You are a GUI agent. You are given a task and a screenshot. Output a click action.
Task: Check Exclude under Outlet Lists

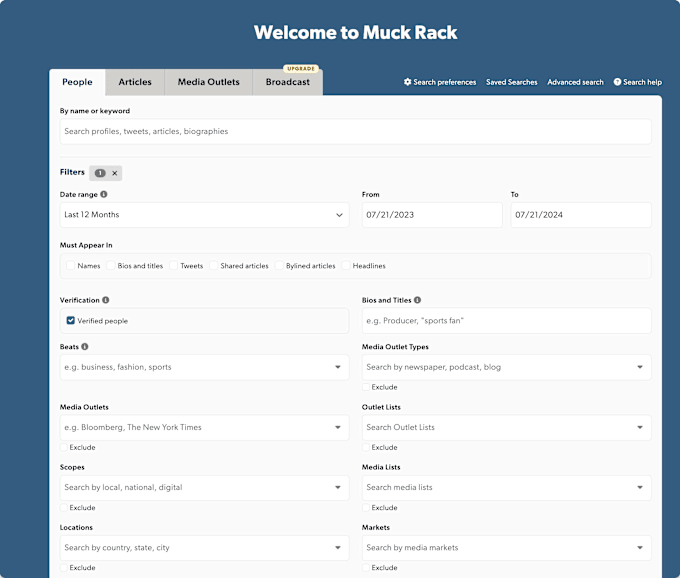tap(366, 447)
